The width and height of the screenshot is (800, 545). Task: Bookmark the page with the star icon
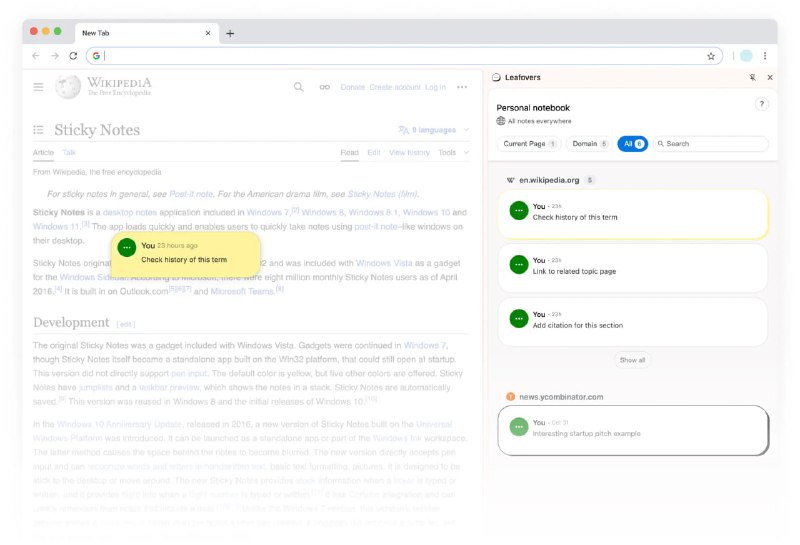point(711,56)
